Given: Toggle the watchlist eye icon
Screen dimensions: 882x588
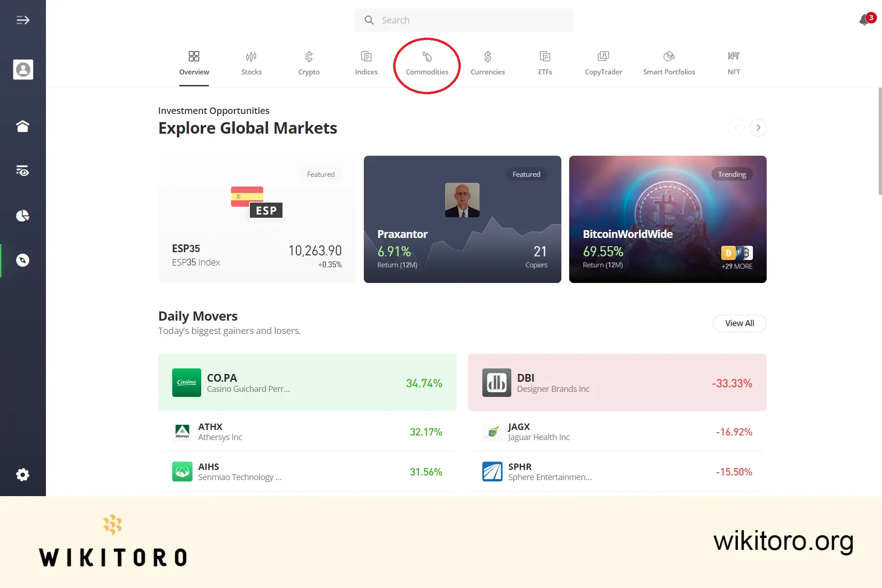Looking at the screenshot, I should pos(23,170).
